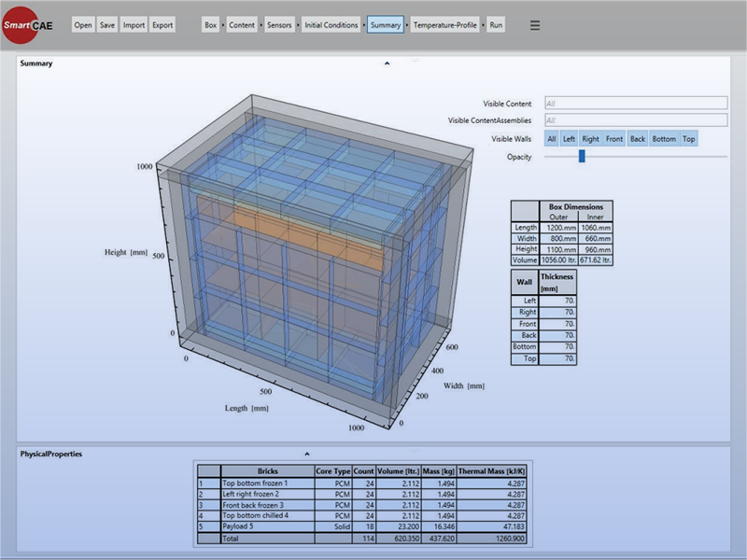This screenshot has width=747, height=560.
Task: Open the Visible ContentAssemblies dropdown
Action: pos(634,120)
